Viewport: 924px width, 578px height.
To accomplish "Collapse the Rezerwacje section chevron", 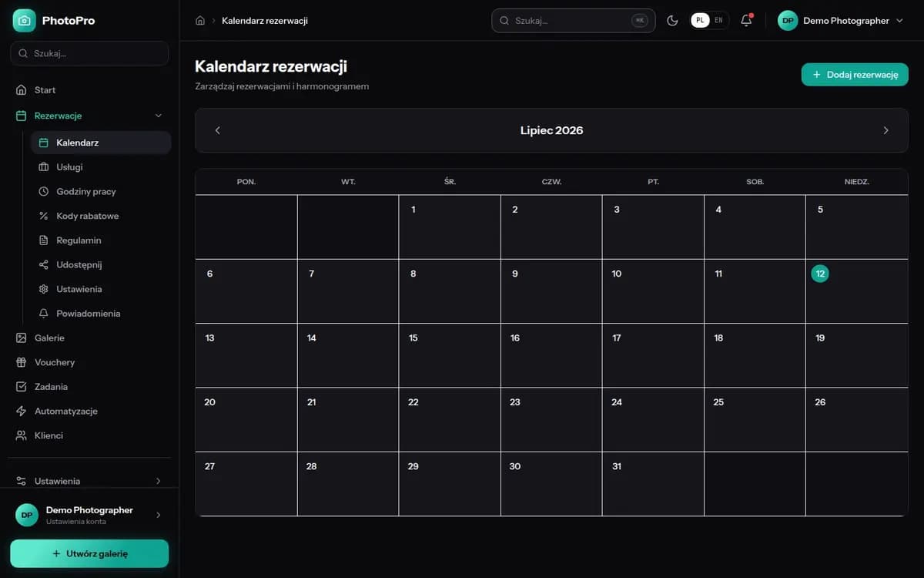I will click(159, 116).
